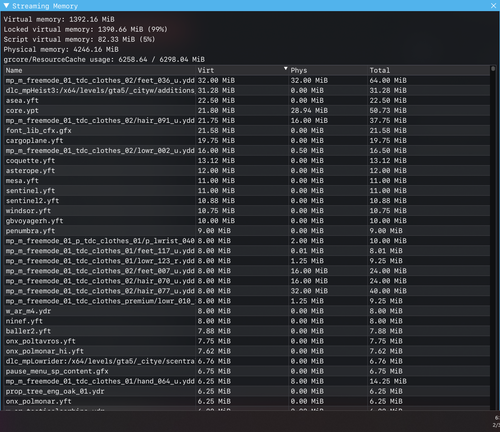Sort by the Total column header
The width and height of the screenshot is (500, 432).
(429, 70)
